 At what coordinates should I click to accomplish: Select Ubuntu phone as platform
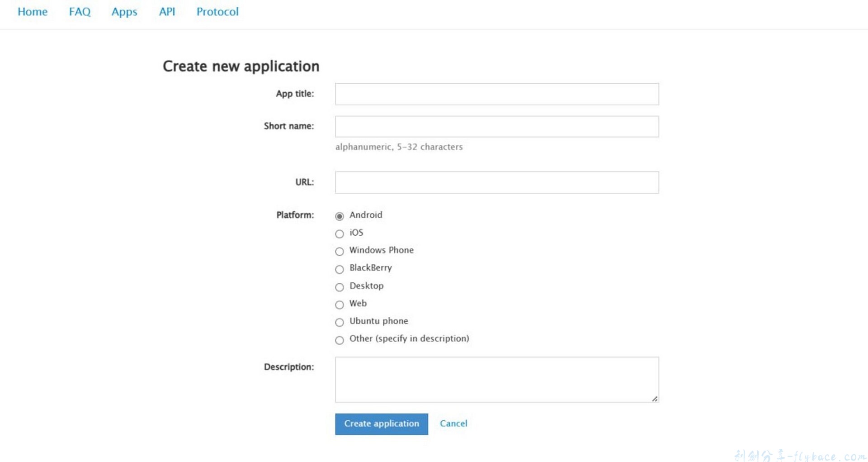click(340, 323)
